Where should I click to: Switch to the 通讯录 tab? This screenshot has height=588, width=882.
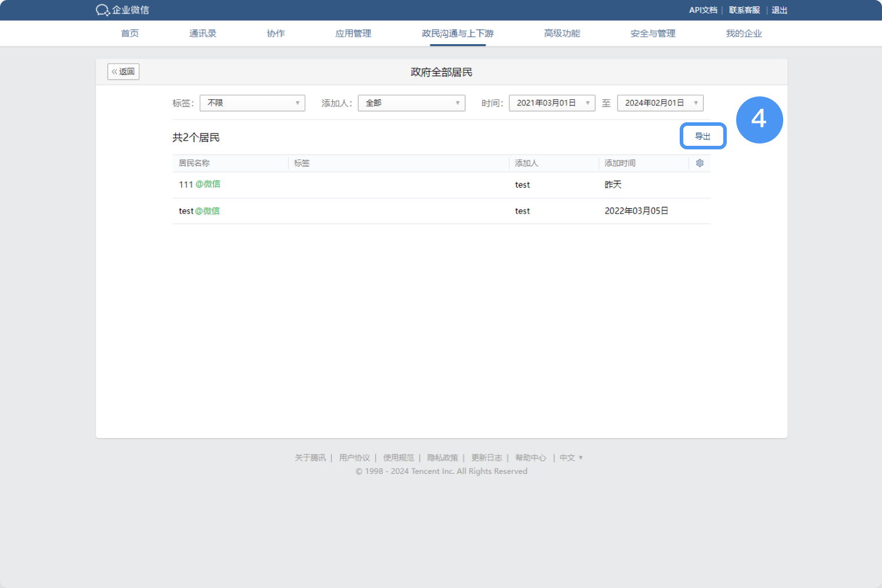(202, 34)
